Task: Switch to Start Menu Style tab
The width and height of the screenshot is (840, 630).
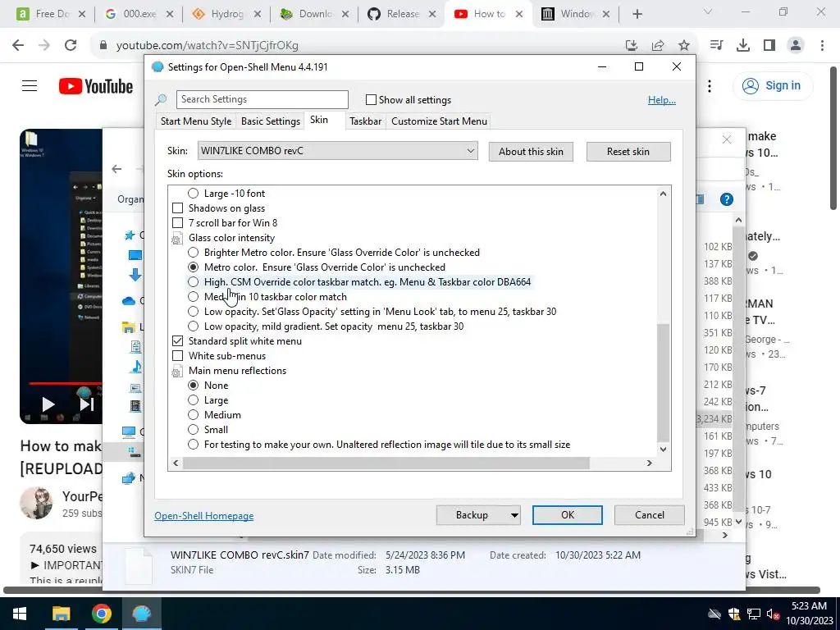Action: click(196, 121)
